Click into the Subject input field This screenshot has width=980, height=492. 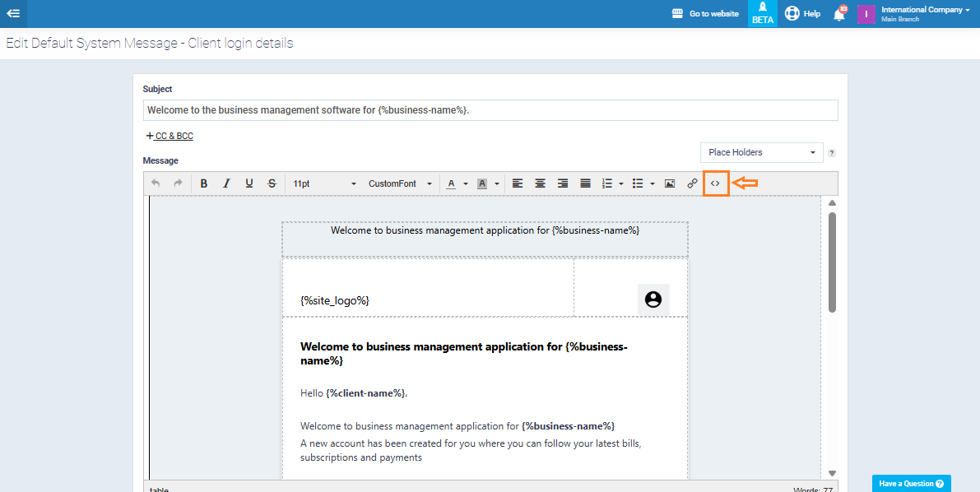[x=490, y=110]
